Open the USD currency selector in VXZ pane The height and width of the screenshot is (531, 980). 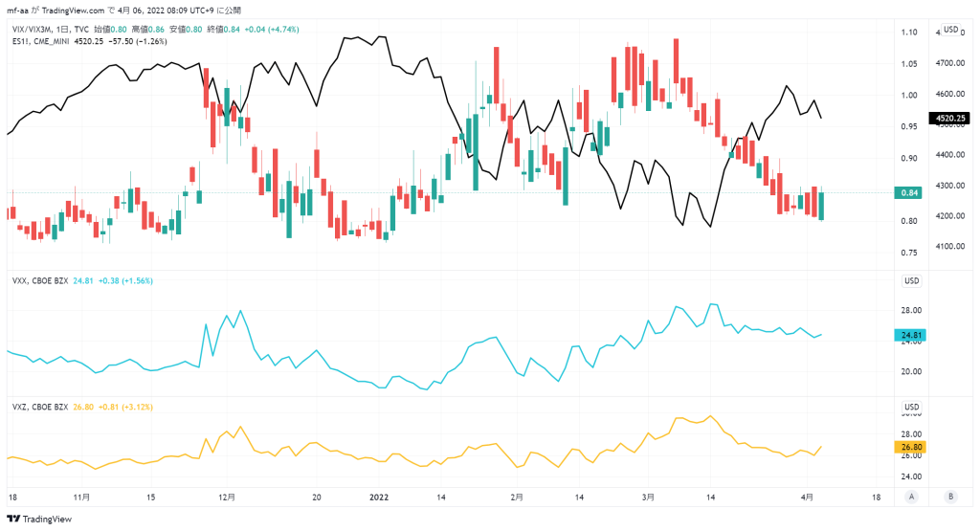coord(911,408)
